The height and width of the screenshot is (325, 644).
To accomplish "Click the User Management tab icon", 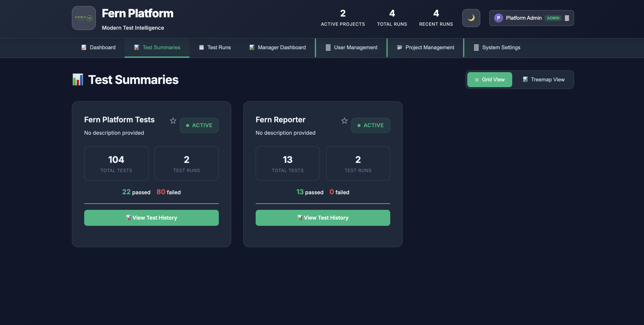I will [328, 48].
